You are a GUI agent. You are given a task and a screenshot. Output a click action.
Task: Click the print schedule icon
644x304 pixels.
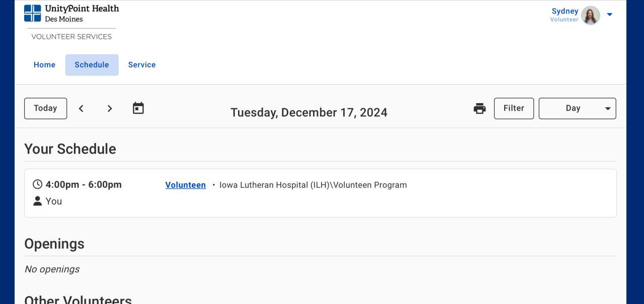479,109
